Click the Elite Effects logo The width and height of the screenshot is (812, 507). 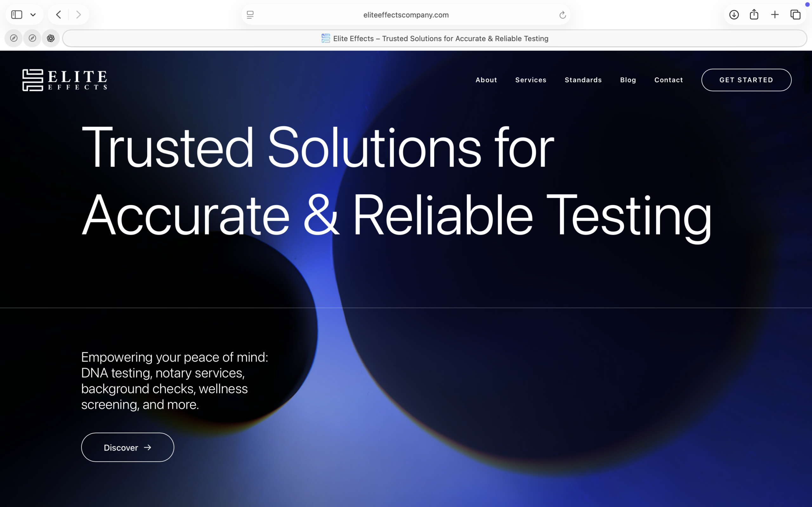pos(65,80)
